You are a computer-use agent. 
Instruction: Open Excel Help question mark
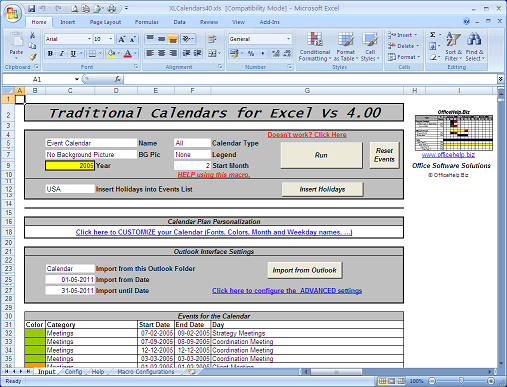(466, 22)
